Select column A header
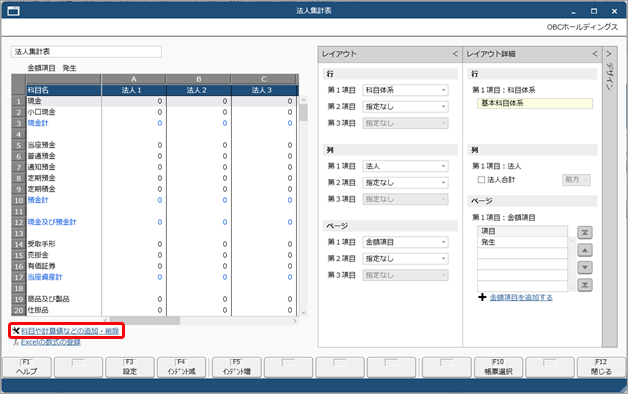Image resolution: width=628 pixels, height=394 pixels. pyautogui.click(x=133, y=79)
